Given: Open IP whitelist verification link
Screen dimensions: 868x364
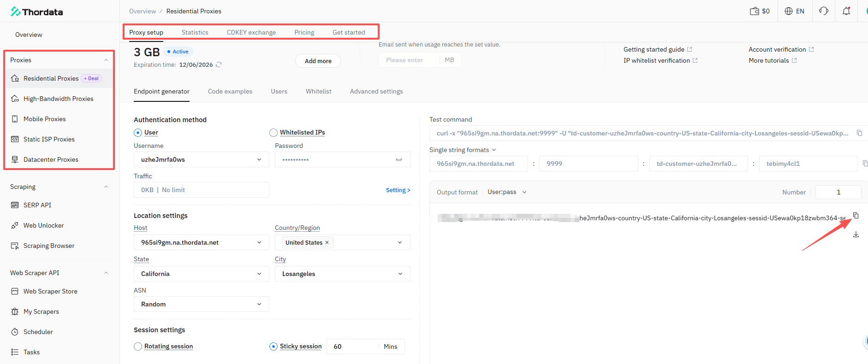Looking at the screenshot, I should pyautogui.click(x=660, y=60).
